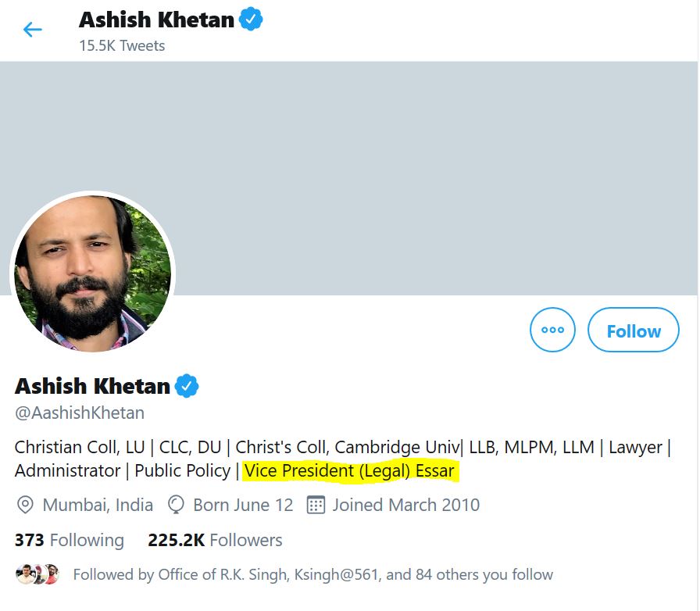700x611 pixels.
Task: Click the location pin icon
Action: (25, 505)
